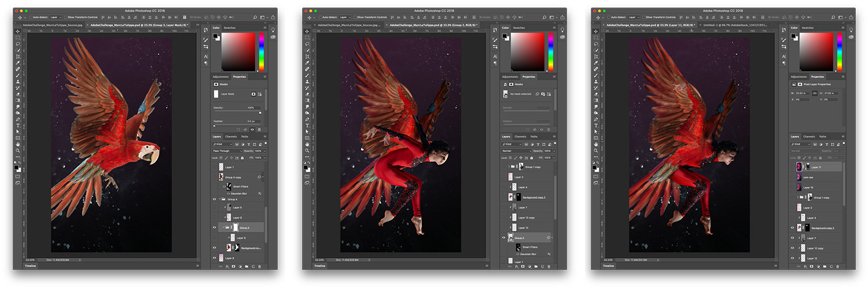Screen dimensions: 868x289
Task: Hide the Group 4 layer in the left window
Action: pyautogui.click(x=214, y=199)
